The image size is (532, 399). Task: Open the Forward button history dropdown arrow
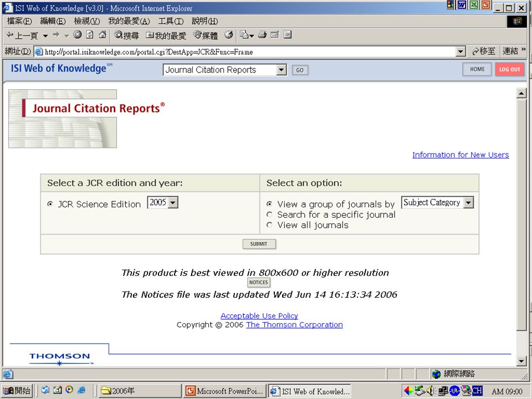coord(66,35)
